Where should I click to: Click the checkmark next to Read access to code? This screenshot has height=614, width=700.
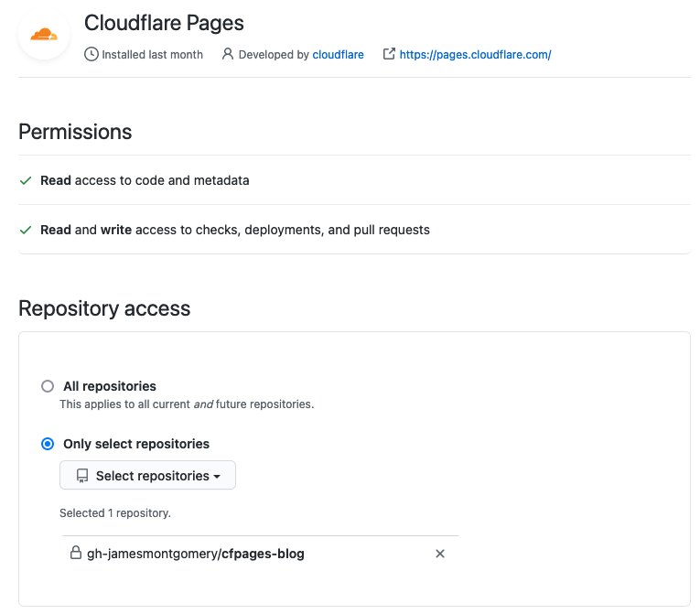click(26, 180)
